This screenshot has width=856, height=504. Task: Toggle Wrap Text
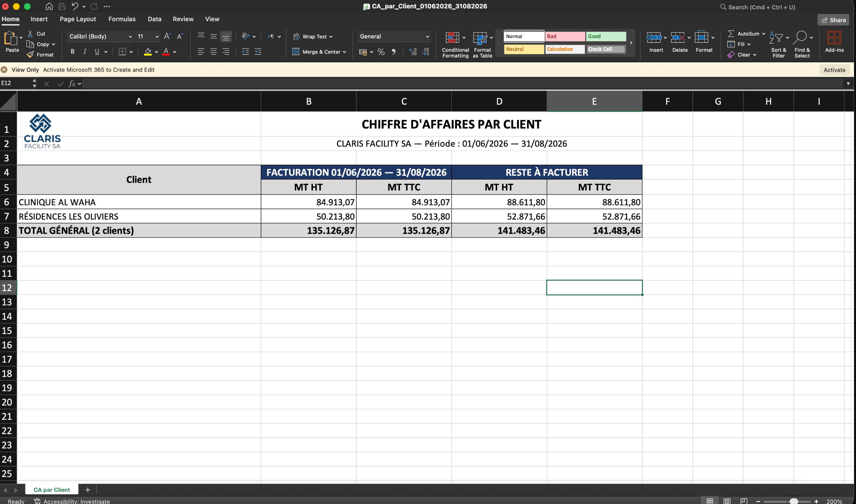(313, 36)
